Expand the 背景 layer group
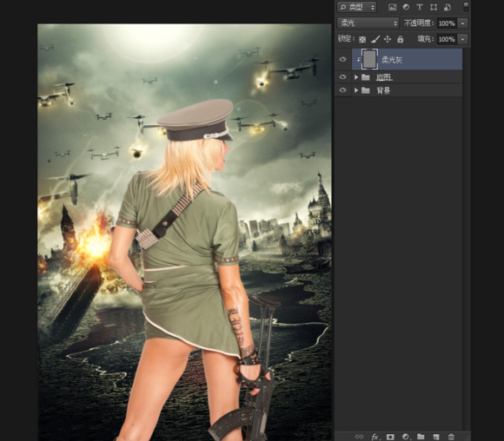The width and height of the screenshot is (504, 441). 355,90
